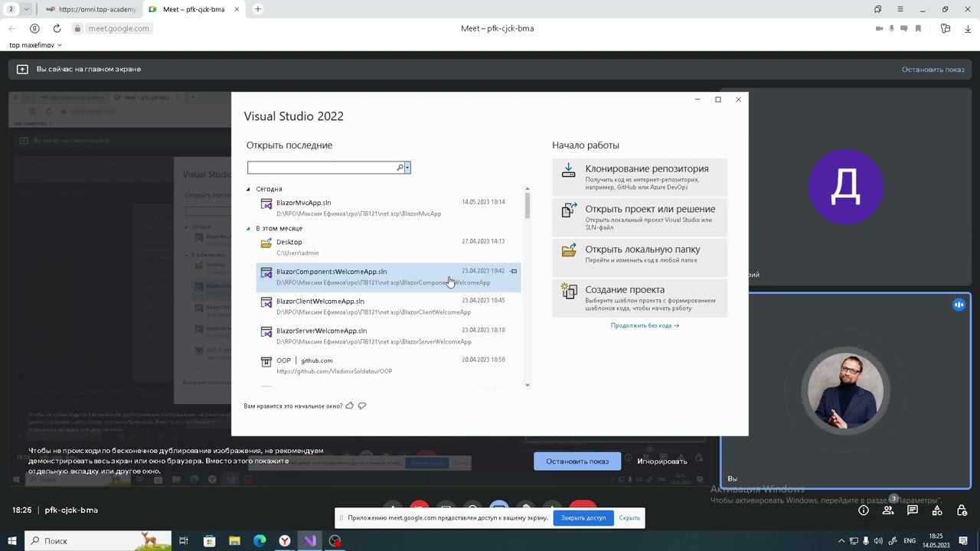
Task: Collapse the Сегодня group
Action: click(x=248, y=189)
